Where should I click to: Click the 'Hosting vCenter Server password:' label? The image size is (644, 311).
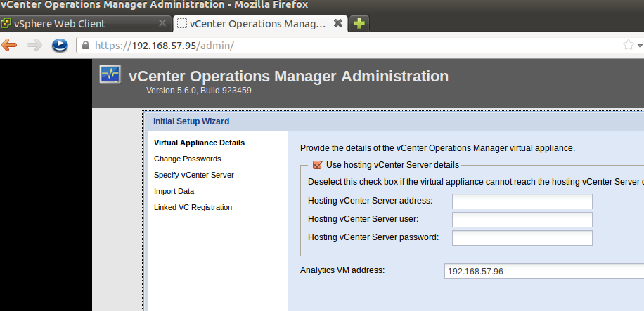point(373,237)
